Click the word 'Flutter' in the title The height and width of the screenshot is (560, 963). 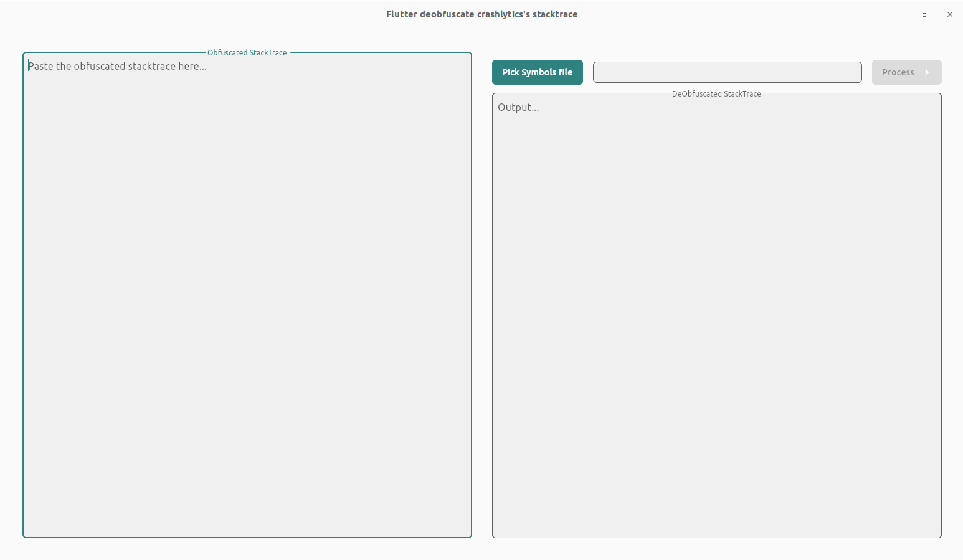(x=401, y=14)
